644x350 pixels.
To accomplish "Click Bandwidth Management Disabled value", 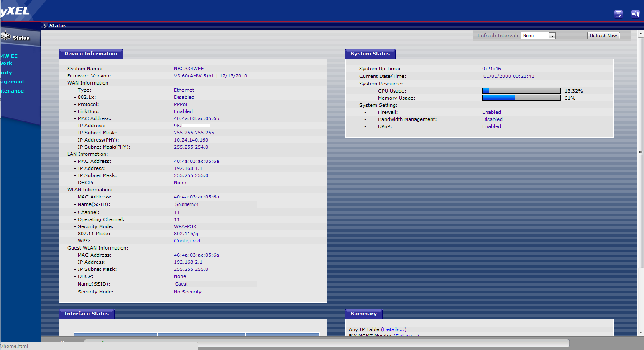I will pyautogui.click(x=492, y=119).
